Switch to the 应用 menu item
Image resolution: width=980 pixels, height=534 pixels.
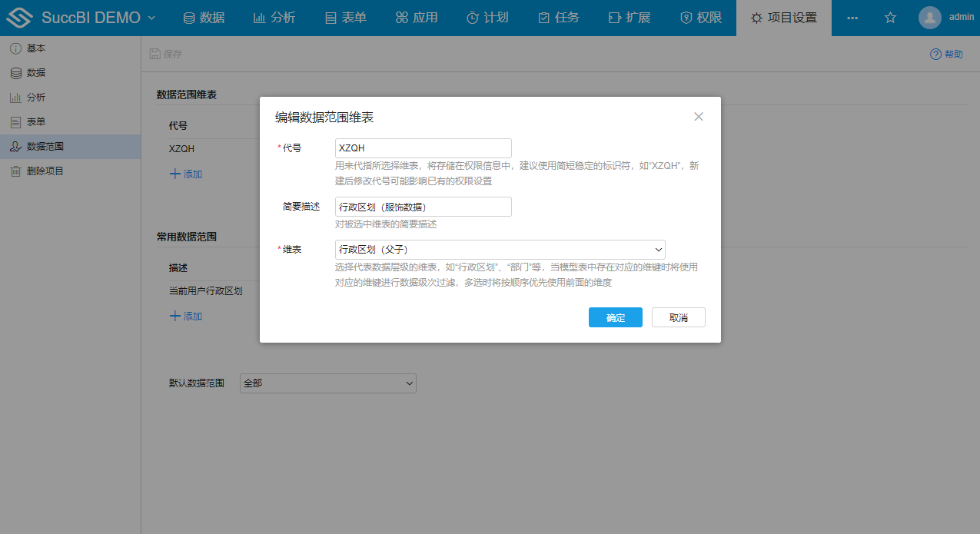(x=416, y=16)
